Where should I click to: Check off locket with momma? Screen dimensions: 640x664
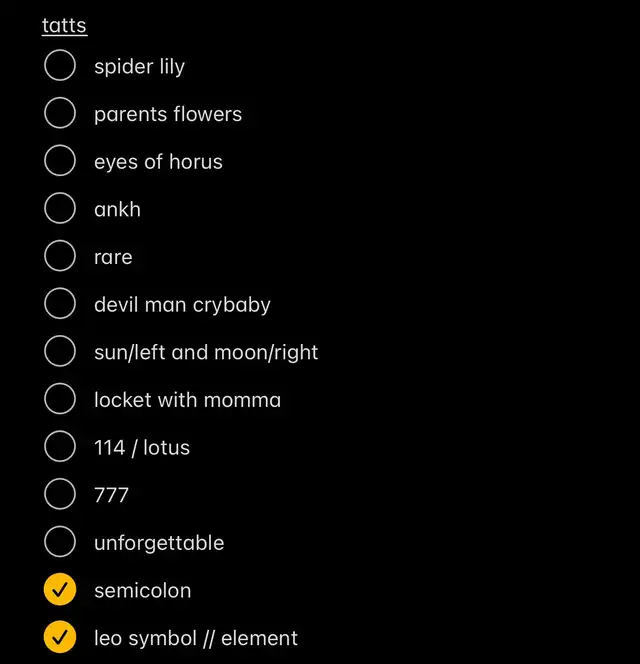click(60, 398)
